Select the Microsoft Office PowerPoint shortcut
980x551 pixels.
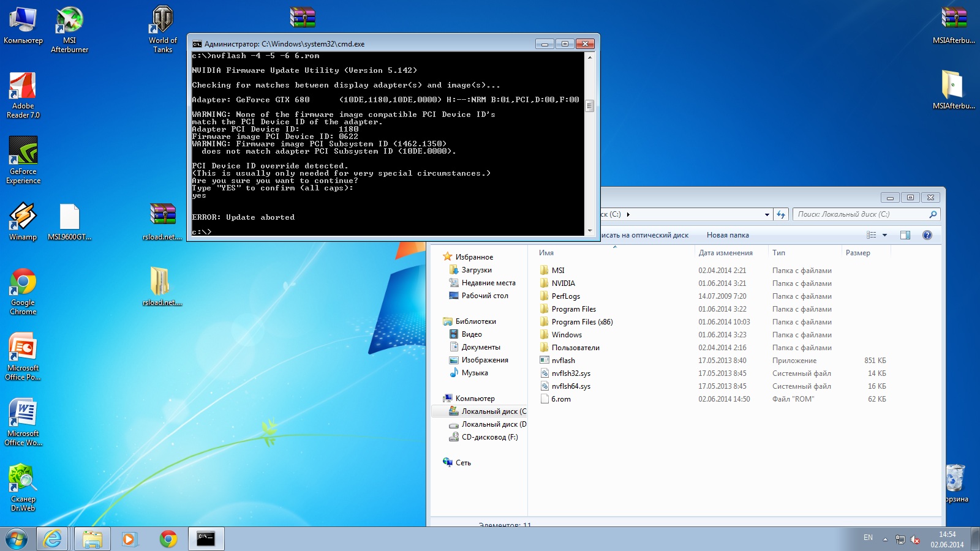(23, 357)
